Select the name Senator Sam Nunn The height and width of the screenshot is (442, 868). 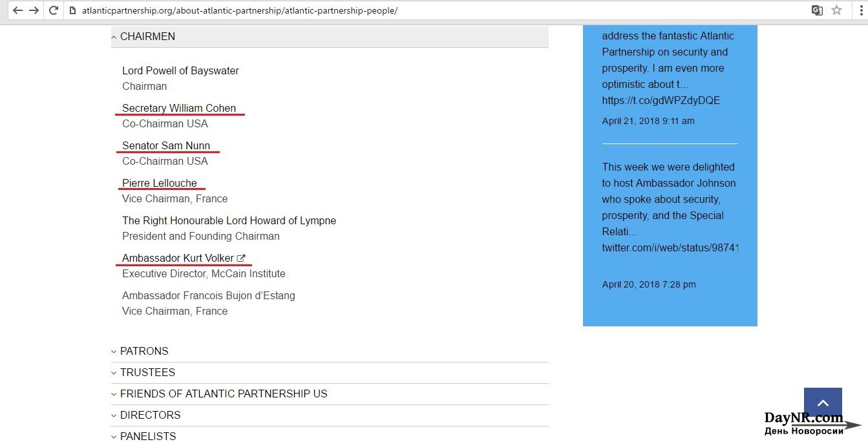pos(166,145)
